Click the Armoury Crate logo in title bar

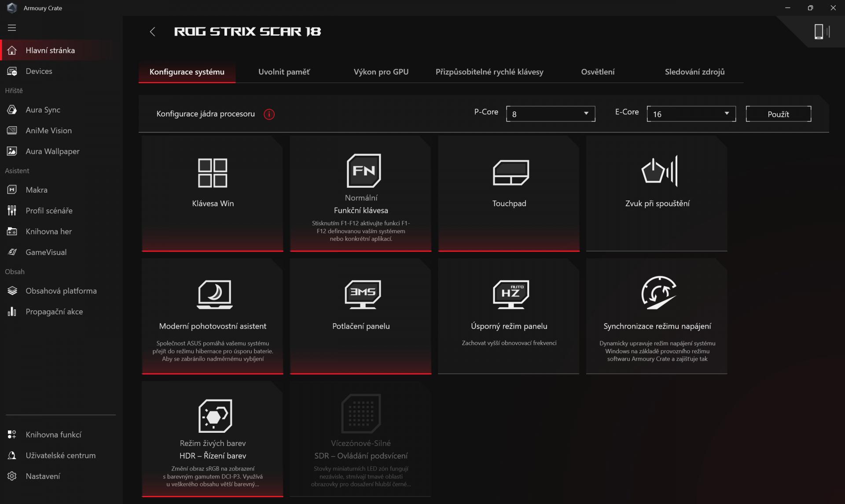pos(12,8)
